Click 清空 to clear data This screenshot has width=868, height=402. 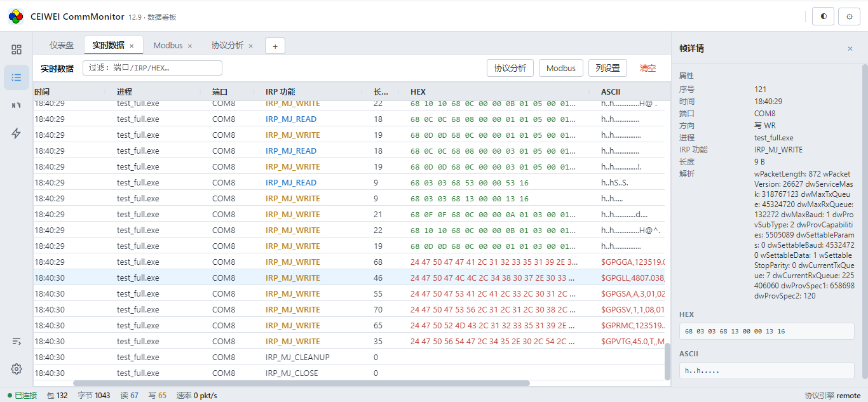[x=648, y=68]
